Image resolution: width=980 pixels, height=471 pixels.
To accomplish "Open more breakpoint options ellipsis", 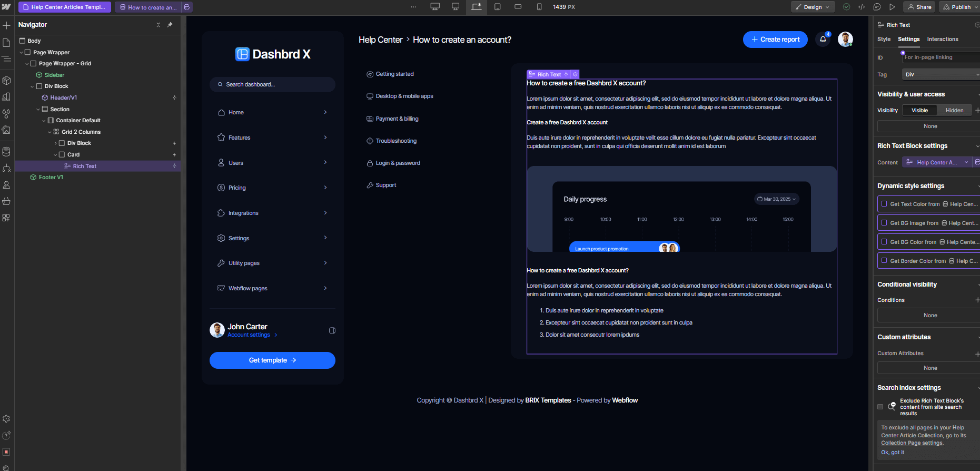I will pyautogui.click(x=413, y=7).
